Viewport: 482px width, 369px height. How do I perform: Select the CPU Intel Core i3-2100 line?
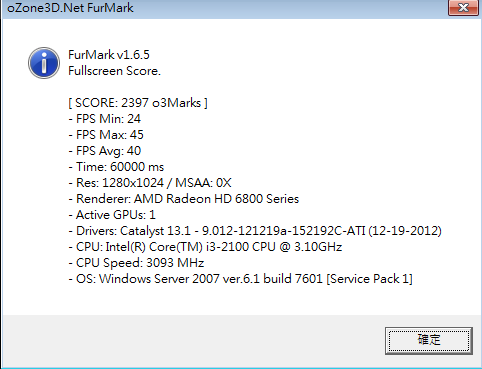[x=205, y=247]
